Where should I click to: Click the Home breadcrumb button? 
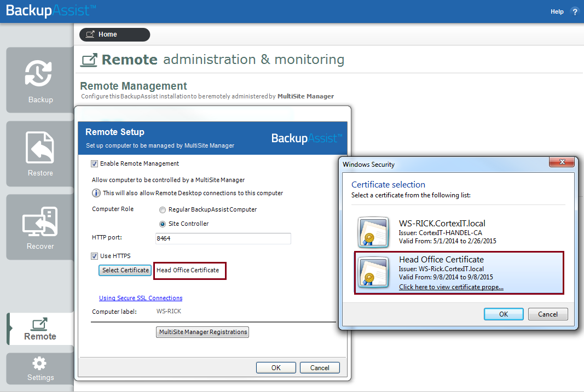[115, 34]
